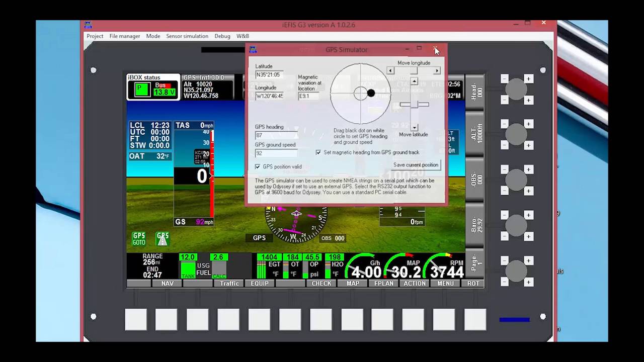Open the Debug menu
This screenshot has height=362, width=644.
click(x=222, y=36)
